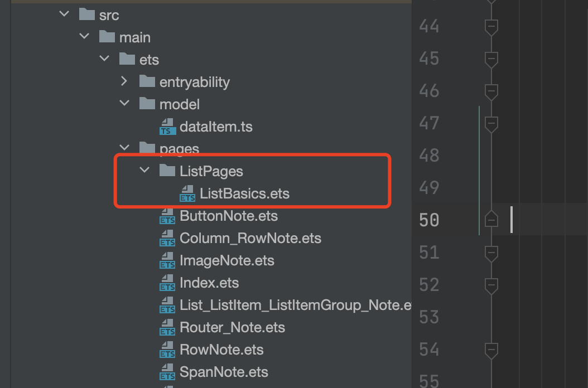588x388 pixels.
Task: Collapse the model folder chevron
Action: [x=124, y=103]
